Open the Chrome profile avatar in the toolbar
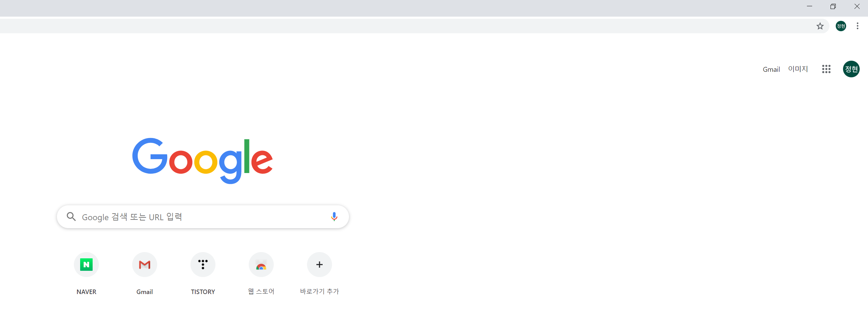The height and width of the screenshot is (319, 868). pos(841,26)
